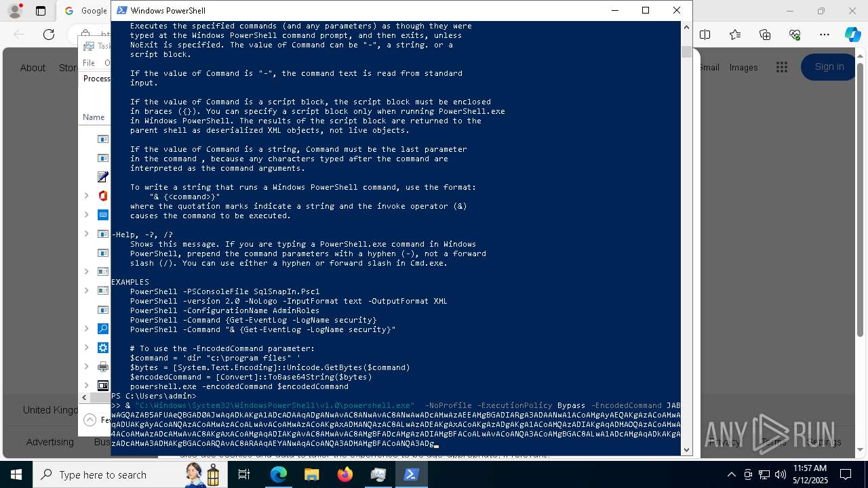868x488 pixels.
Task: Launch Firefox from taskbar
Action: point(345,474)
